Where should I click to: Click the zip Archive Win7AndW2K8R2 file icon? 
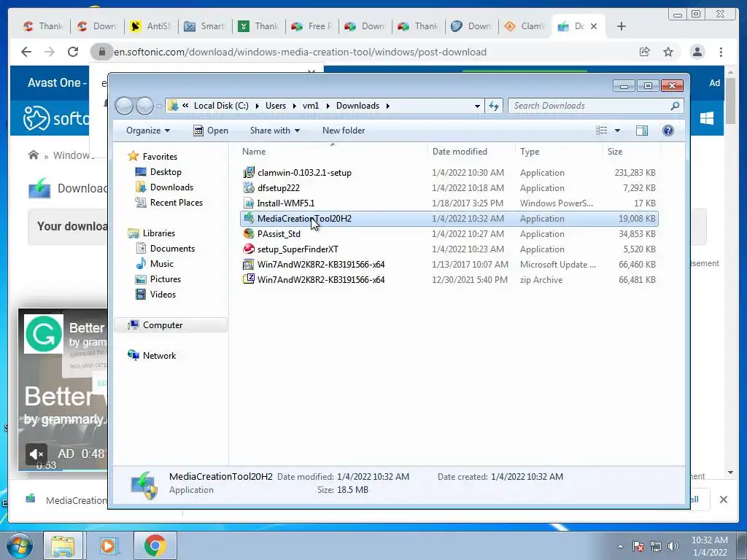coord(249,279)
